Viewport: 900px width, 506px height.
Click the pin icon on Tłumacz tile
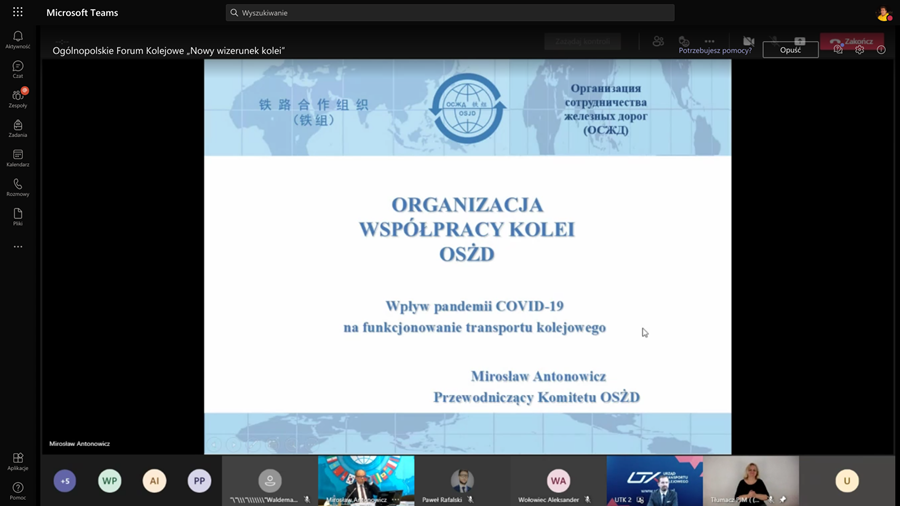tap(783, 500)
